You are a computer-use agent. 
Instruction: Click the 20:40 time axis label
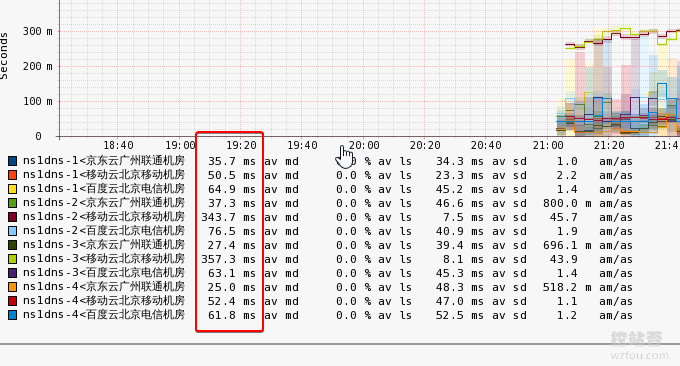pos(486,145)
